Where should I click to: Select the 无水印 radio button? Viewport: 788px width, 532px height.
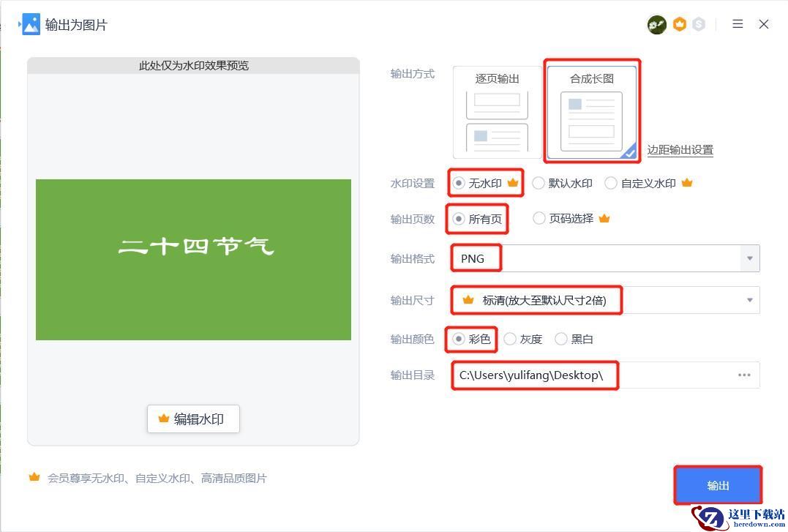tap(459, 184)
